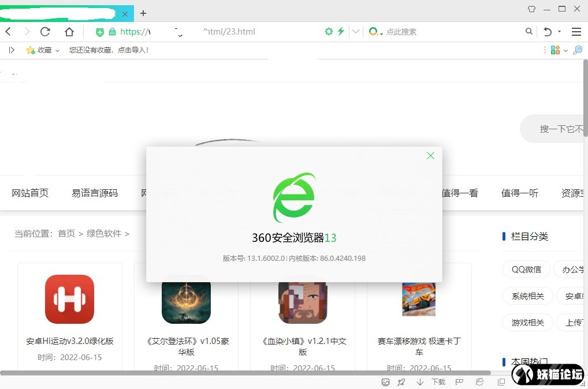Open the 血染小镇 pixel face thumbnail
The width and height of the screenshot is (588, 389).
tap(303, 303)
